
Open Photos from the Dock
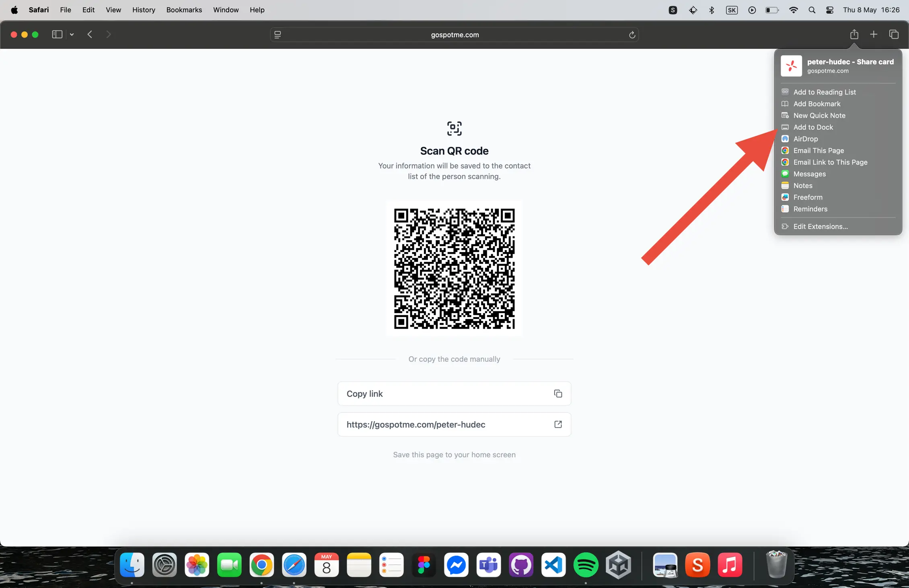[x=197, y=565]
